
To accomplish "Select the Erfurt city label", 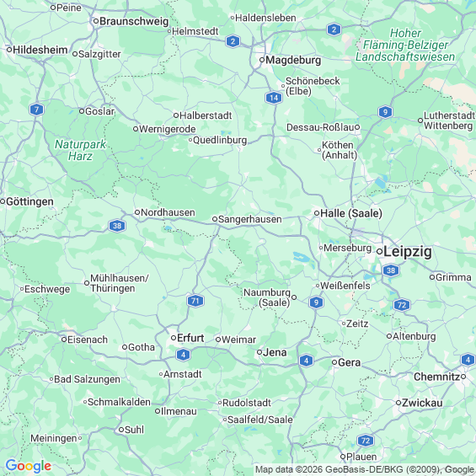I will click(190, 338).
